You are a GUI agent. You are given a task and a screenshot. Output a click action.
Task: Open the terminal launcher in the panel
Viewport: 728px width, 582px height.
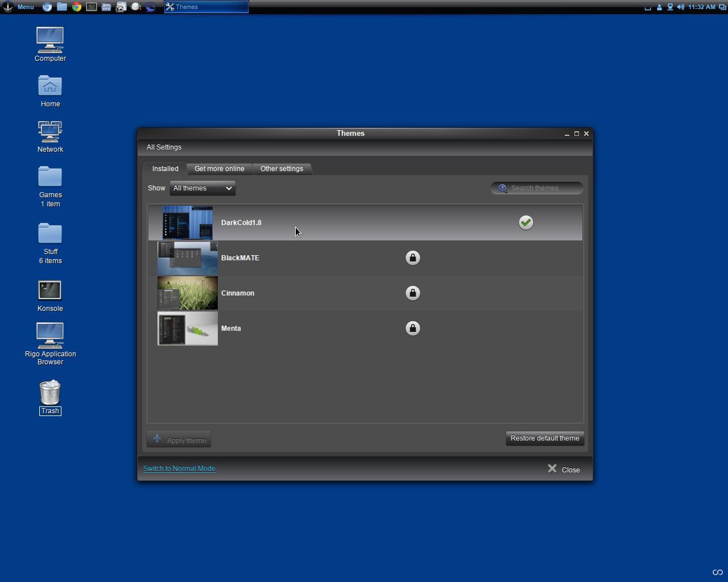coord(92,7)
